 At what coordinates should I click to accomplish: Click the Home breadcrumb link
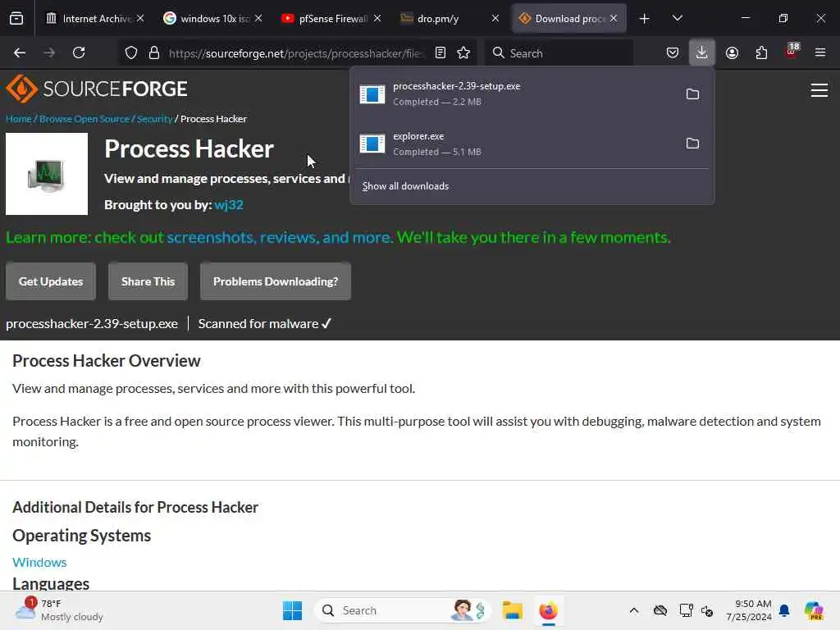point(19,119)
